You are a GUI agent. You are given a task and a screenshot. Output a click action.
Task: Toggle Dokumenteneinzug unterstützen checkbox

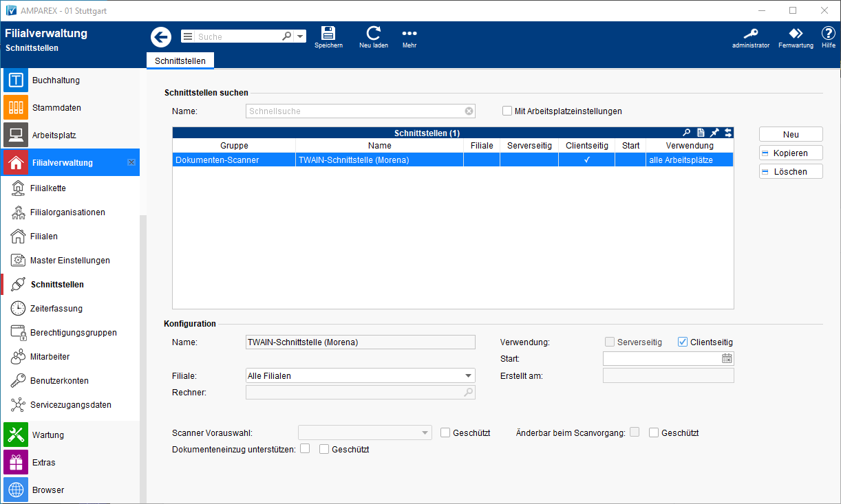(x=305, y=449)
